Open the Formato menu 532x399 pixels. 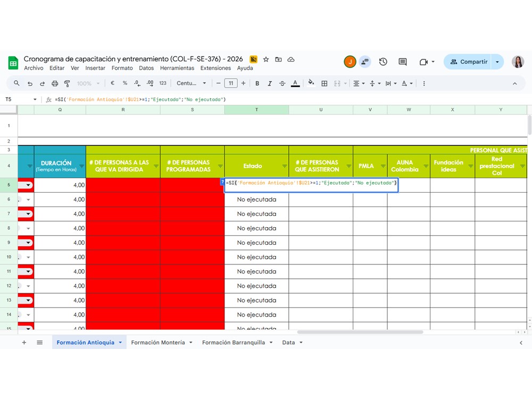(122, 68)
